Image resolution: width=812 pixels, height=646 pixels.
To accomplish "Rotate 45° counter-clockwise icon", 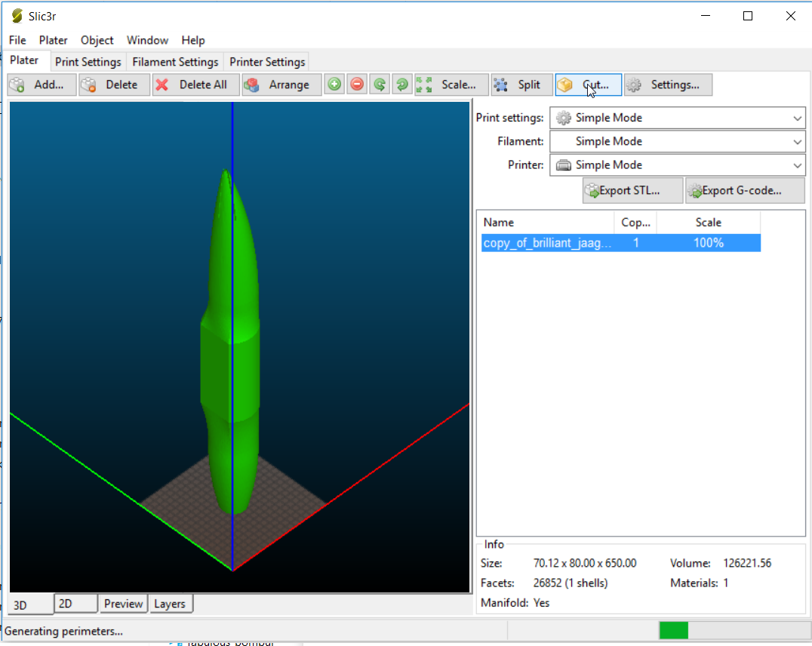I will click(x=380, y=85).
